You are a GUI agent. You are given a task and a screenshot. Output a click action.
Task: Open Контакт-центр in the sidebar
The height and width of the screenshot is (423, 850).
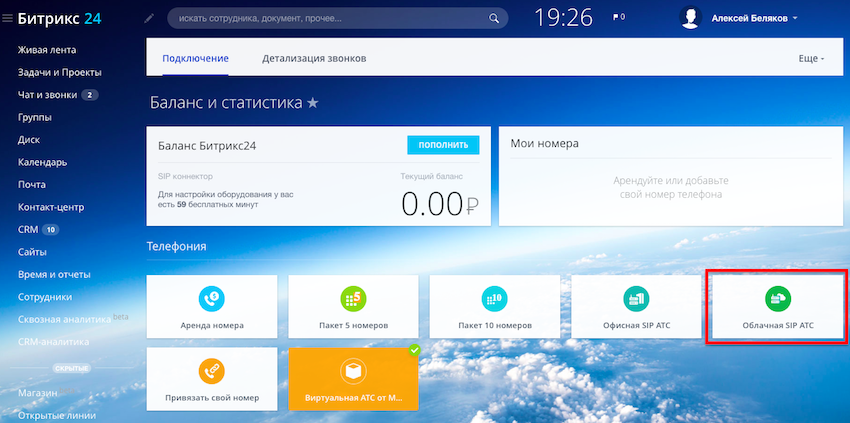[51, 207]
